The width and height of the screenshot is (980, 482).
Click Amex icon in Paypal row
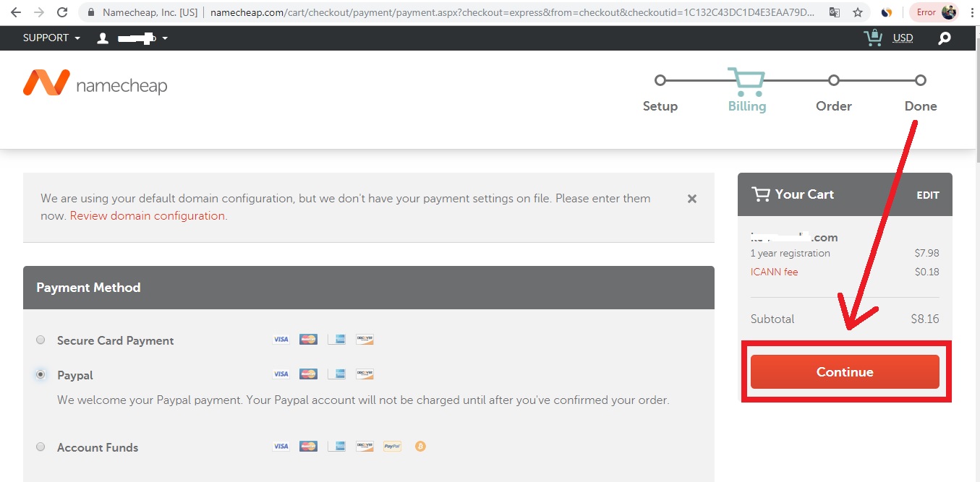pyautogui.click(x=336, y=374)
